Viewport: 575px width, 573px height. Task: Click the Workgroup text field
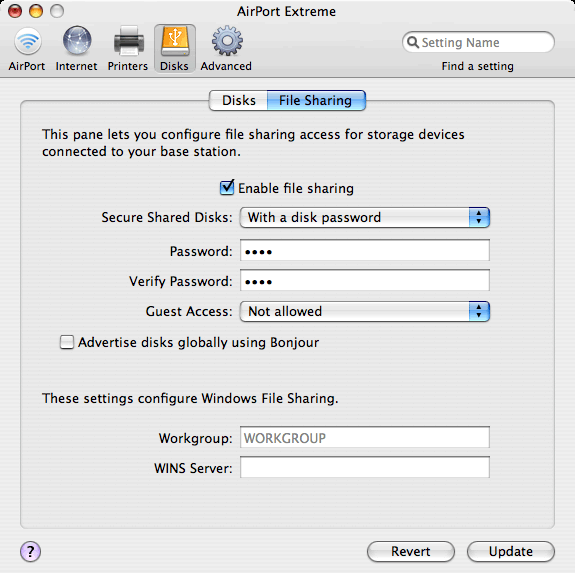pos(365,437)
